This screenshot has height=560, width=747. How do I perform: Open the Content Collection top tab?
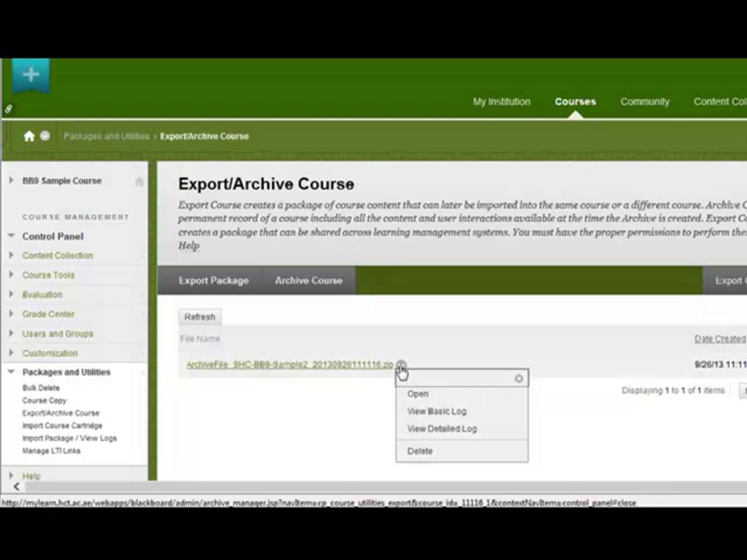tap(720, 102)
